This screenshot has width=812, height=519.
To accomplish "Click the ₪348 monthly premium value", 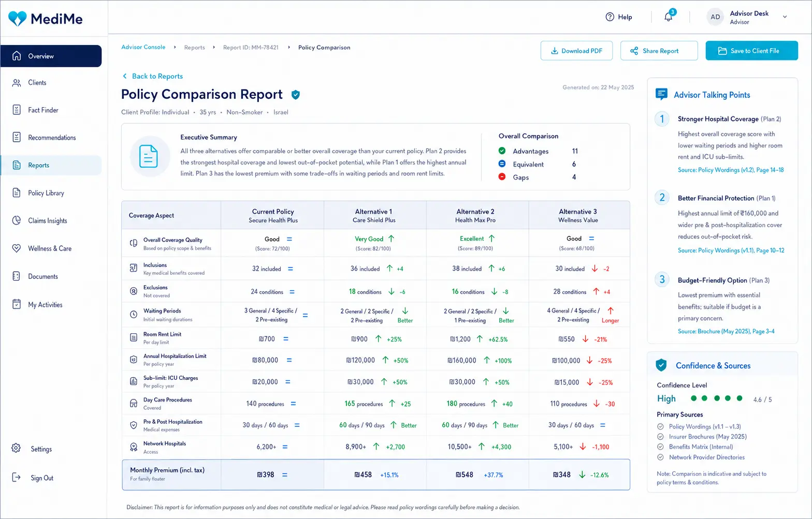I will pyautogui.click(x=562, y=474).
